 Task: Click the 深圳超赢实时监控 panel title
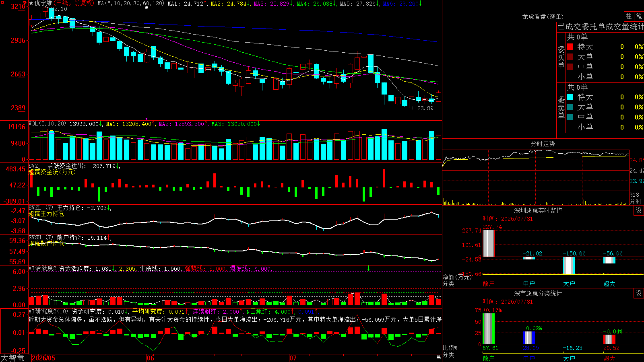[538, 210]
